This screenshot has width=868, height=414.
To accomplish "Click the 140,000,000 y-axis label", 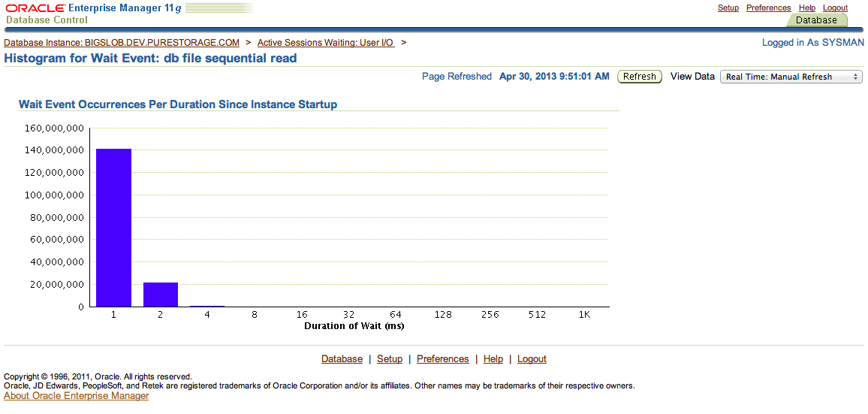I will coord(55,150).
